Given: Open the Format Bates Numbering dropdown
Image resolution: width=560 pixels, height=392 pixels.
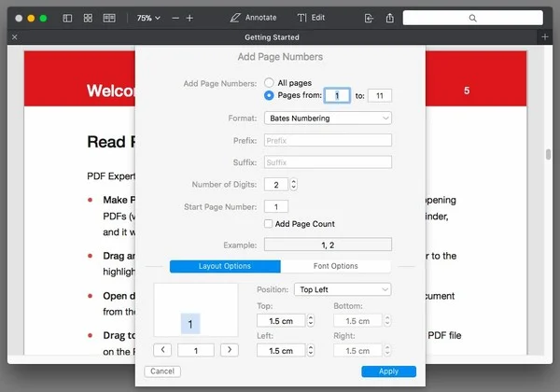Looking at the screenshot, I should (x=328, y=119).
